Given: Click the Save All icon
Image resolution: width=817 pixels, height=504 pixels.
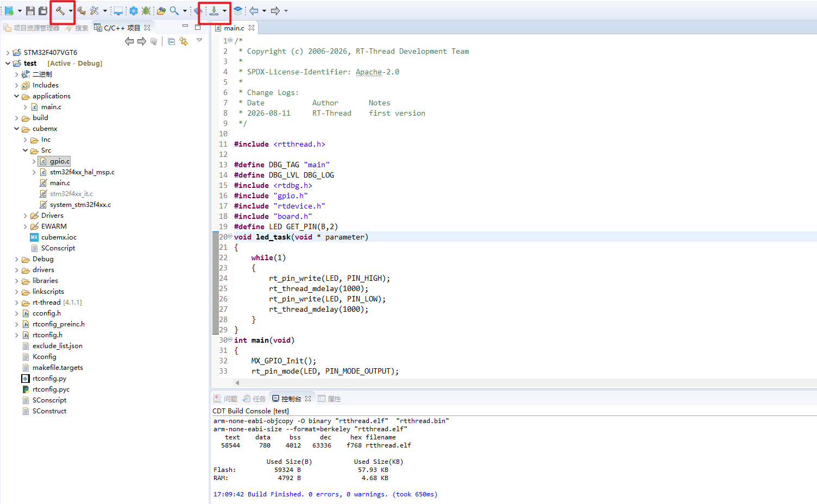Looking at the screenshot, I should tap(43, 11).
